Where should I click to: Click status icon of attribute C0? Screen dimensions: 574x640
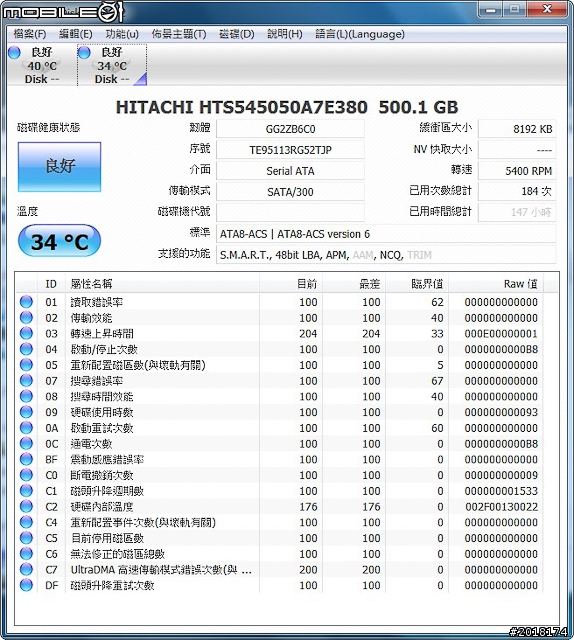[26, 475]
